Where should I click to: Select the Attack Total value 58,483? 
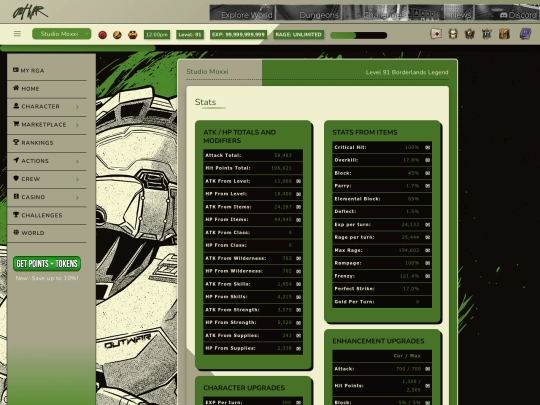pyautogui.click(x=283, y=155)
